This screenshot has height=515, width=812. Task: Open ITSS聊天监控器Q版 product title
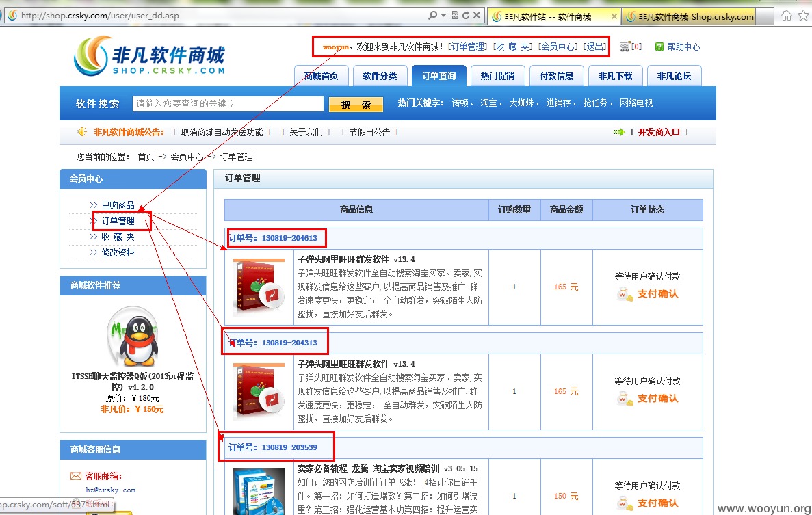pos(133,382)
